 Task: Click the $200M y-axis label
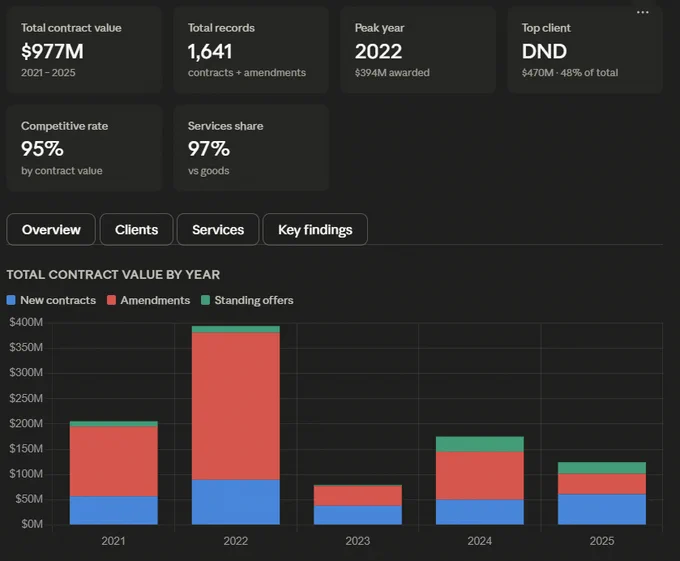tap(26, 423)
